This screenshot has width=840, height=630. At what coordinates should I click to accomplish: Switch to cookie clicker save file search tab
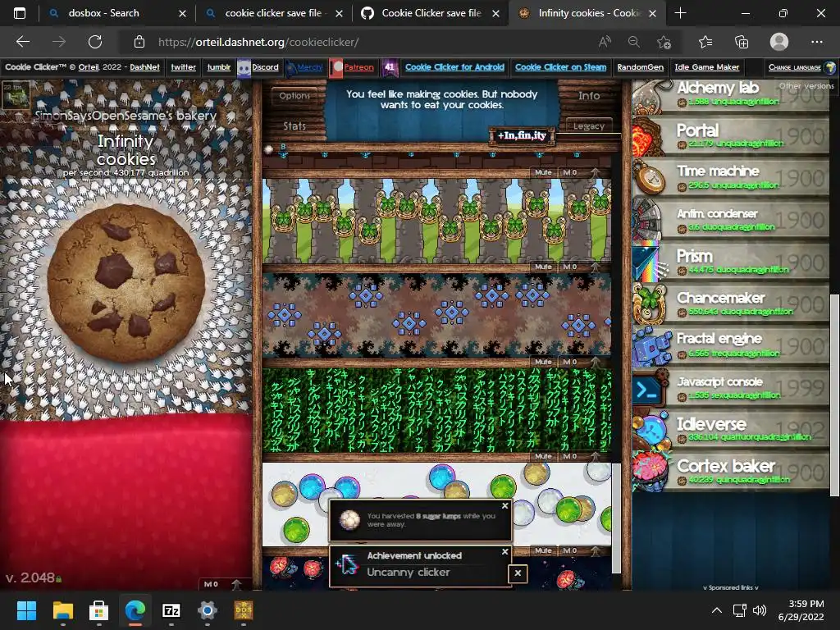pyautogui.click(x=274, y=13)
